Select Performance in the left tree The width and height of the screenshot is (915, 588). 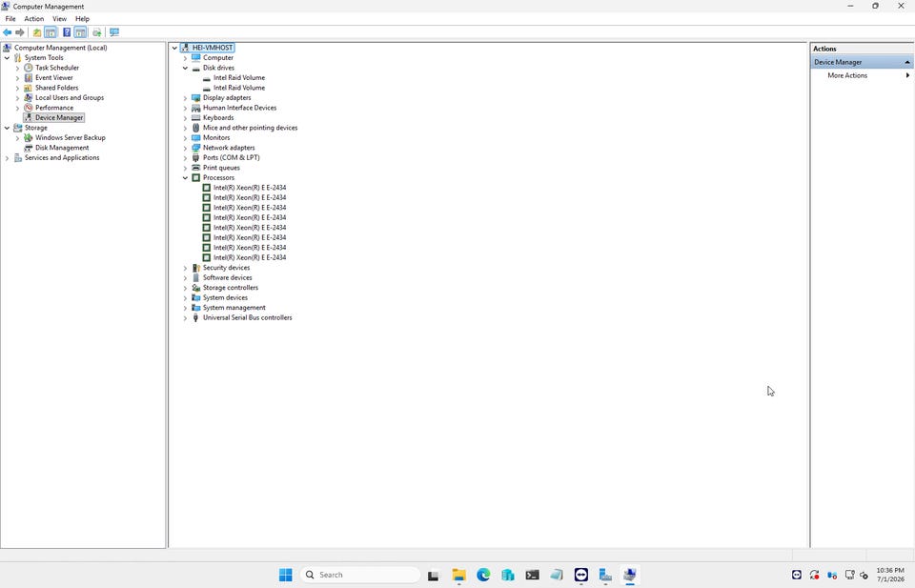54,108
